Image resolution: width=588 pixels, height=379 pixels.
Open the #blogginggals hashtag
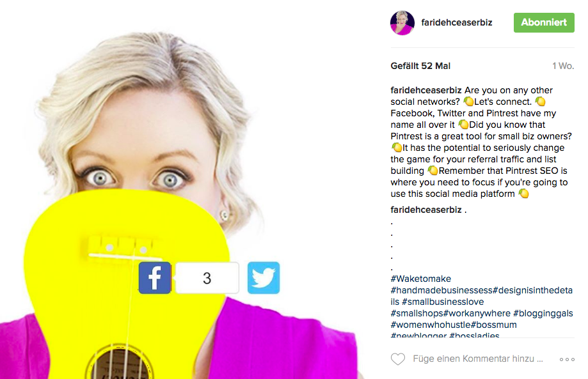pos(543,313)
